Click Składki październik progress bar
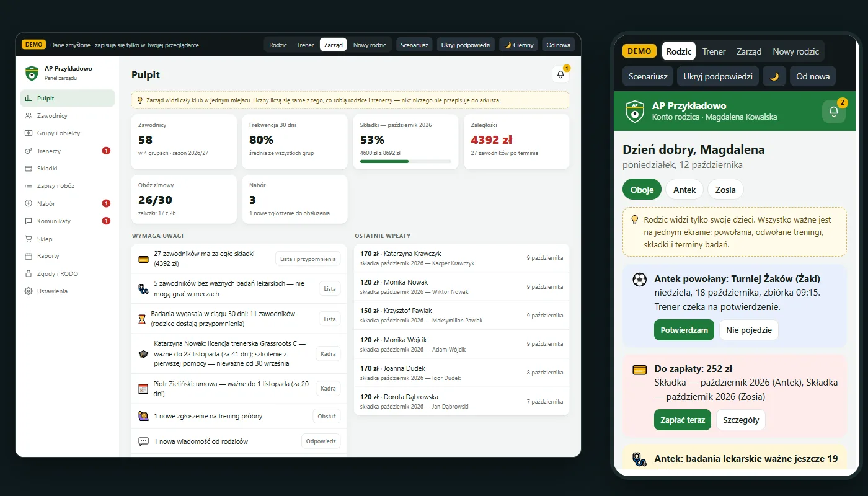 [x=405, y=161]
